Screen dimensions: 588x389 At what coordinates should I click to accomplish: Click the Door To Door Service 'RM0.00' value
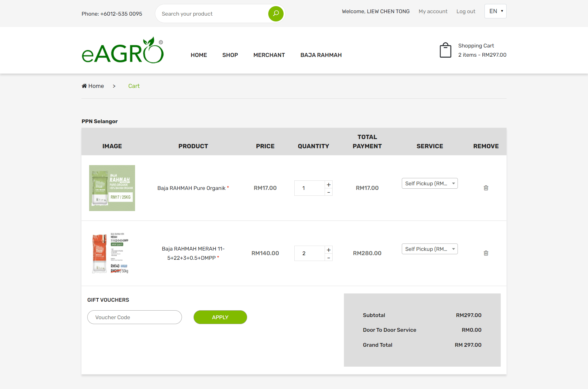tap(472, 330)
